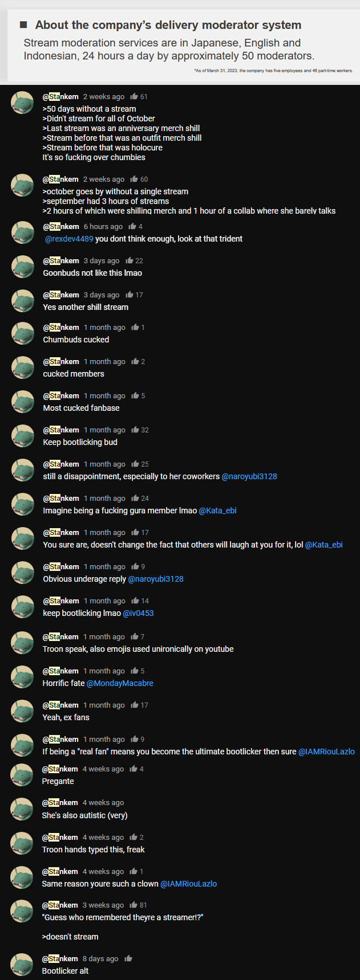
Task: Open the @MondayMacabre mention link
Action: pos(120,683)
